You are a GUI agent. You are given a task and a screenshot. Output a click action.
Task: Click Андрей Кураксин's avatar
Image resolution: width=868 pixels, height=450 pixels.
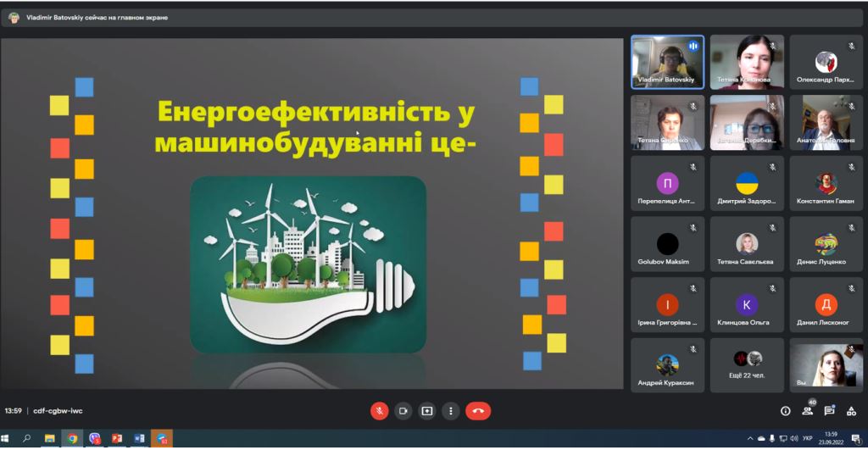(668, 364)
